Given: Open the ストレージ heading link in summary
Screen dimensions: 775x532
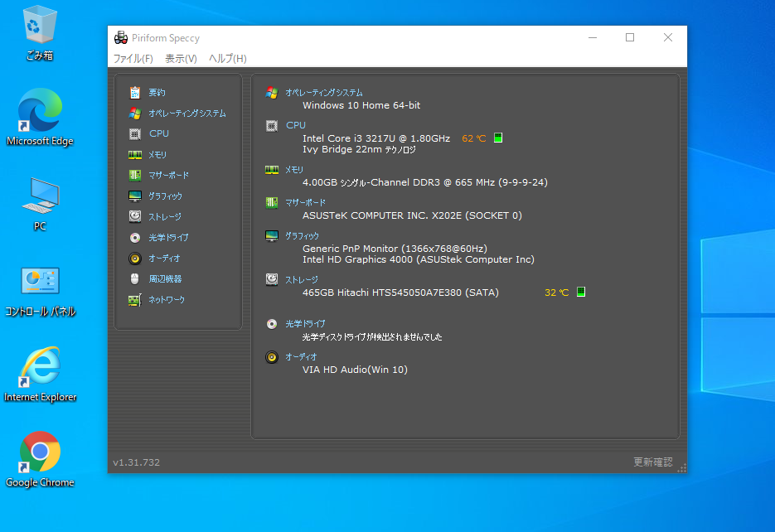Looking at the screenshot, I should [x=302, y=279].
